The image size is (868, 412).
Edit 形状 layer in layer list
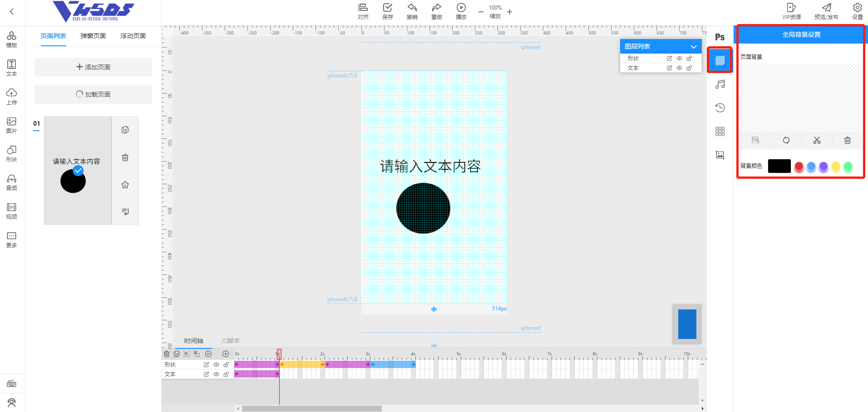coord(669,59)
